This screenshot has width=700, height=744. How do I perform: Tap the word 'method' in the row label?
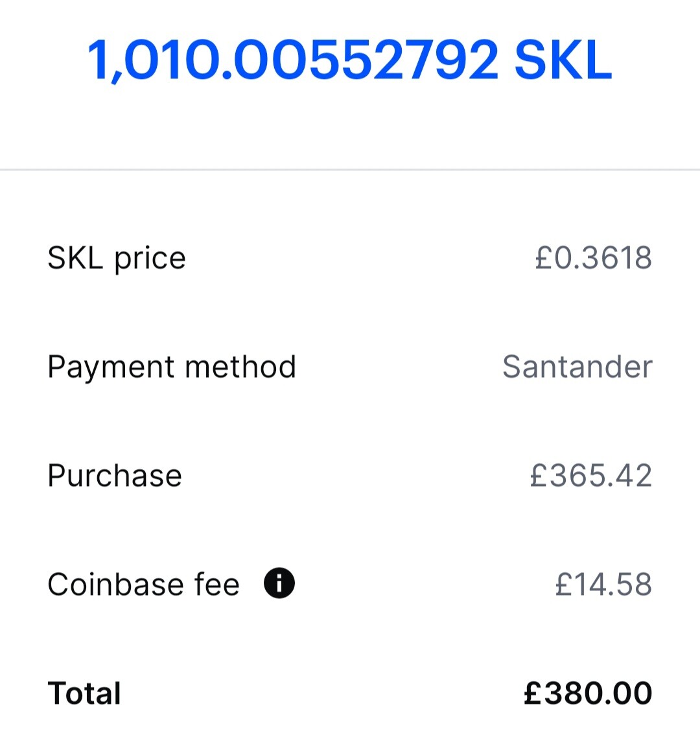click(x=240, y=367)
